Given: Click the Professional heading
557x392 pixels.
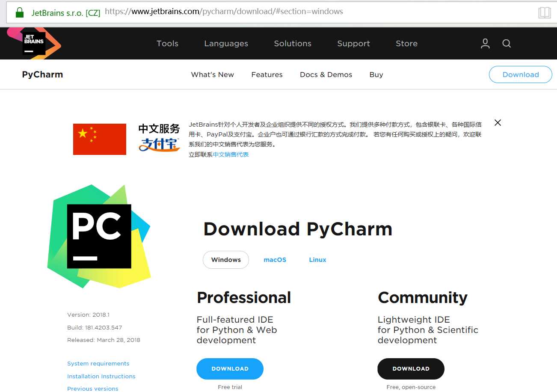Looking at the screenshot, I should [244, 297].
